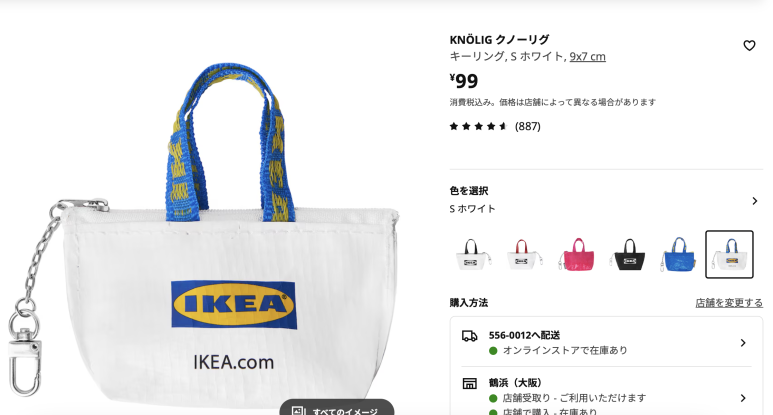This screenshot has width=773, height=415.
Task: Select white bag with red handle swatch
Action: [525, 254]
